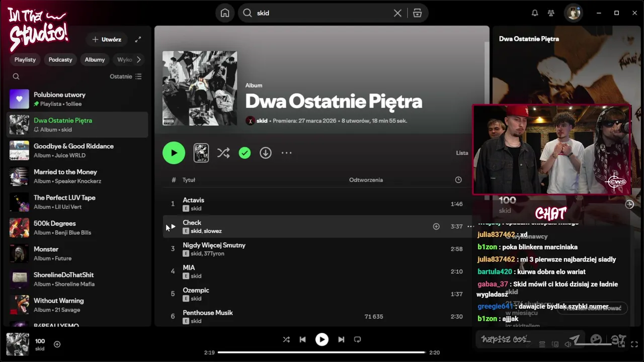Viewport: 644px width, 362px height.
Task: Play the track Check
Action: point(173,226)
